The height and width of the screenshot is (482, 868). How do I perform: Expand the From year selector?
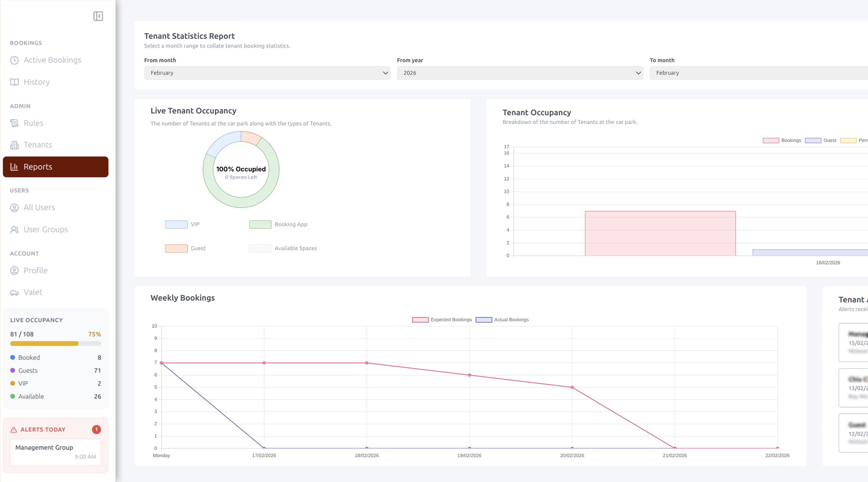click(520, 72)
